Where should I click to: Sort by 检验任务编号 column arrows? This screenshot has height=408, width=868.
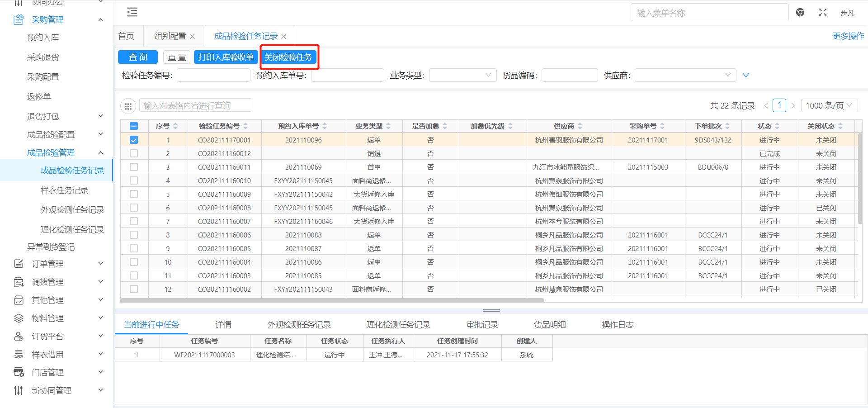[x=245, y=126]
